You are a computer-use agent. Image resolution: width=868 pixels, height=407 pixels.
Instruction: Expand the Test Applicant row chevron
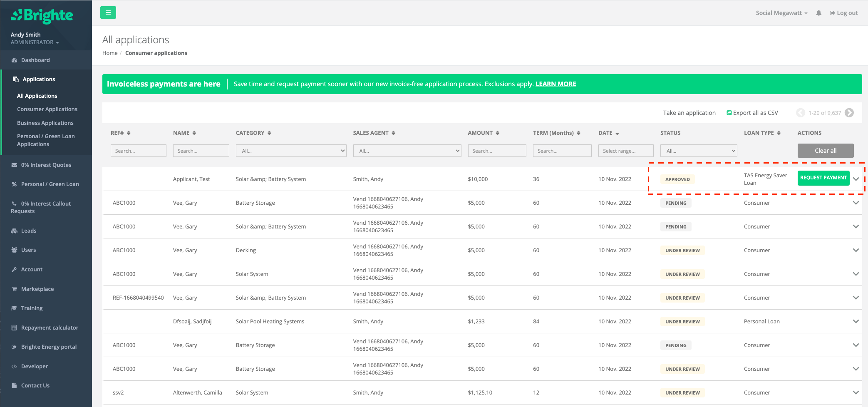point(856,179)
